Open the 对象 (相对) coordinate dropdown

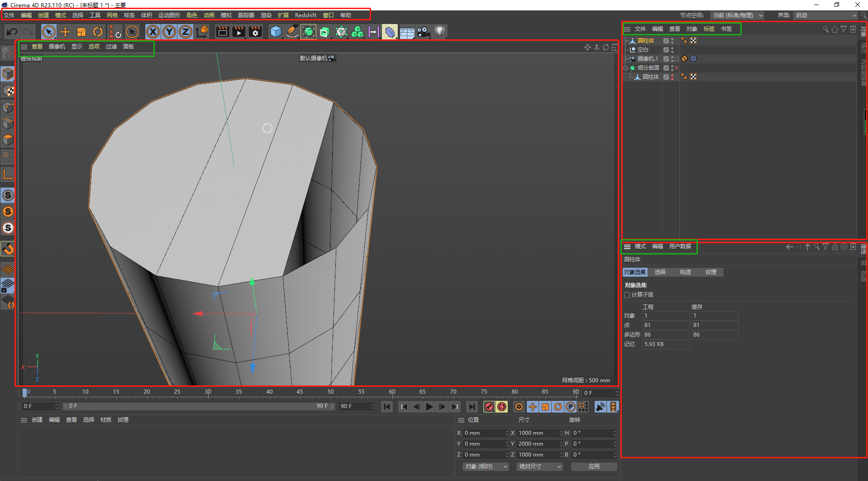(486, 467)
